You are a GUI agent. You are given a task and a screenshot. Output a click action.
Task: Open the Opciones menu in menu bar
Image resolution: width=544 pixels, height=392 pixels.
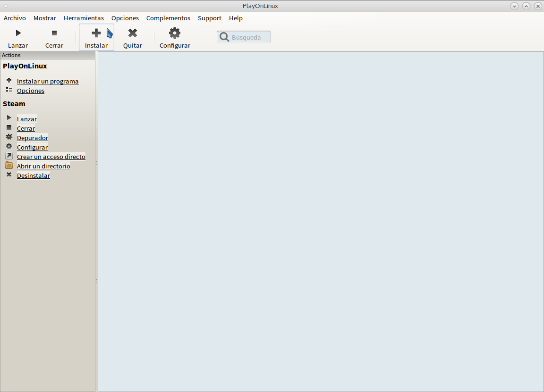[x=125, y=18]
